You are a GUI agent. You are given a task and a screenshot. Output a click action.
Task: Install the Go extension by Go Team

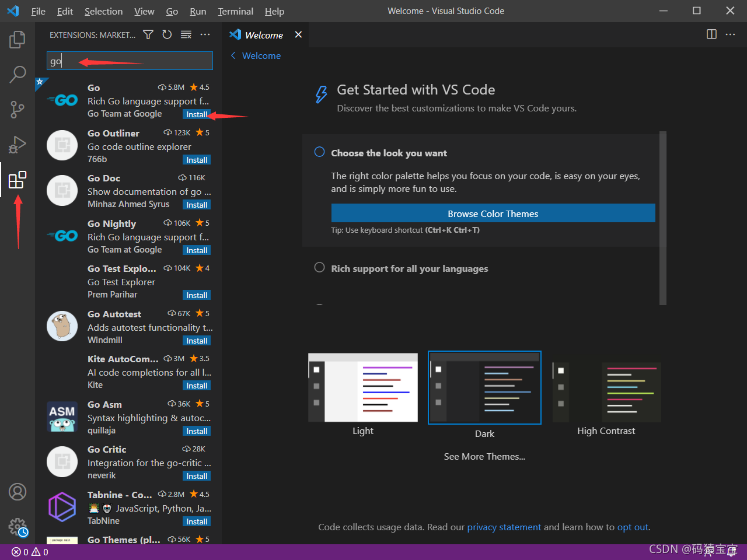tap(197, 114)
